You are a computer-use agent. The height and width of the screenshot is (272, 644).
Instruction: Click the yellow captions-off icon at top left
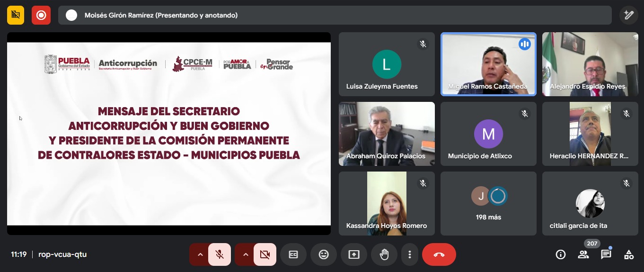click(16, 15)
